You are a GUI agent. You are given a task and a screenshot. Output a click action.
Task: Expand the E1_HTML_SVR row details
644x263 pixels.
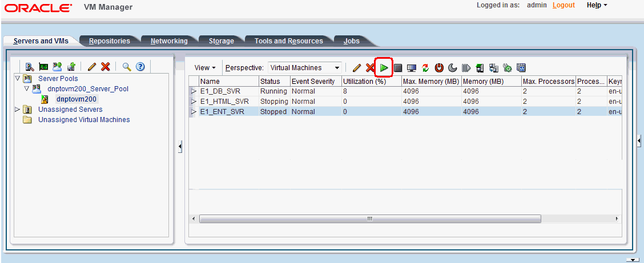[194, 102]
